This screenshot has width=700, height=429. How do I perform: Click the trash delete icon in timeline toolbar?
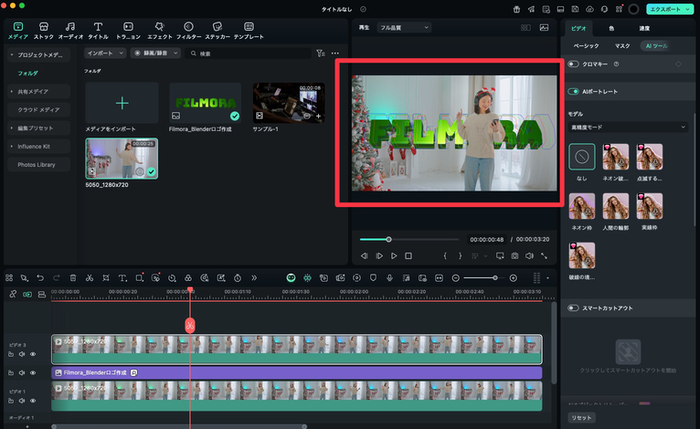72,277
